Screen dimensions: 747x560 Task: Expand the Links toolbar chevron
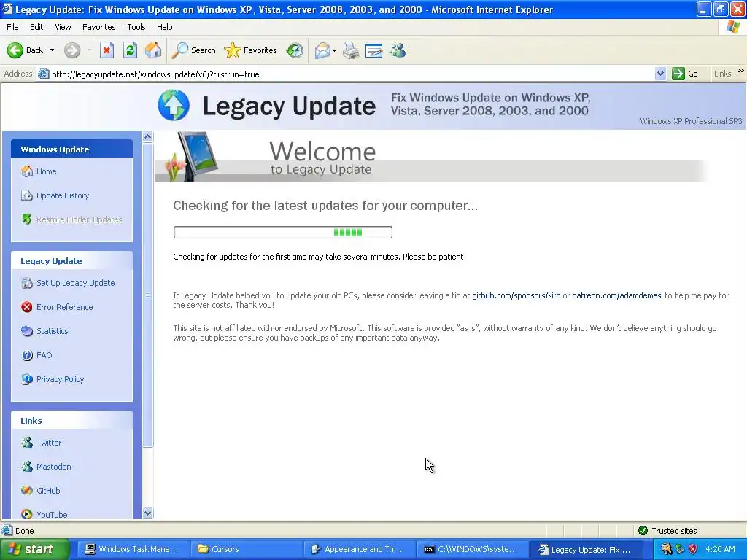point(741,71)
